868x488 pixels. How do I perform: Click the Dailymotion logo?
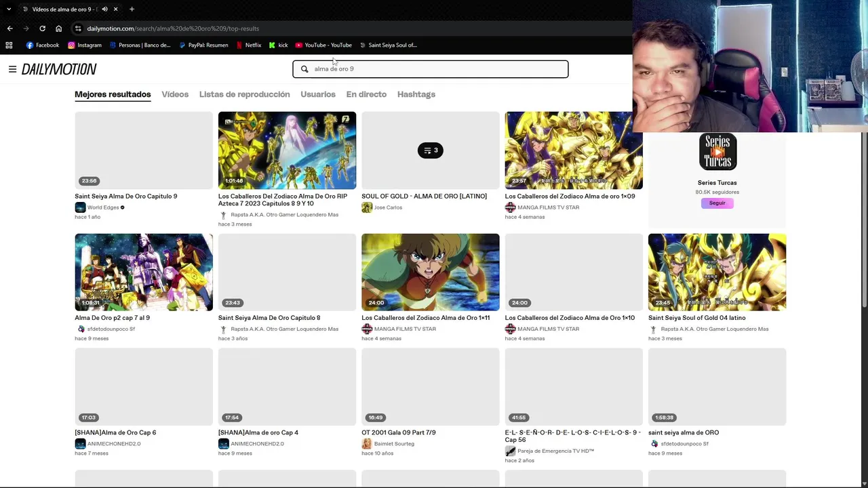(59, 69)
